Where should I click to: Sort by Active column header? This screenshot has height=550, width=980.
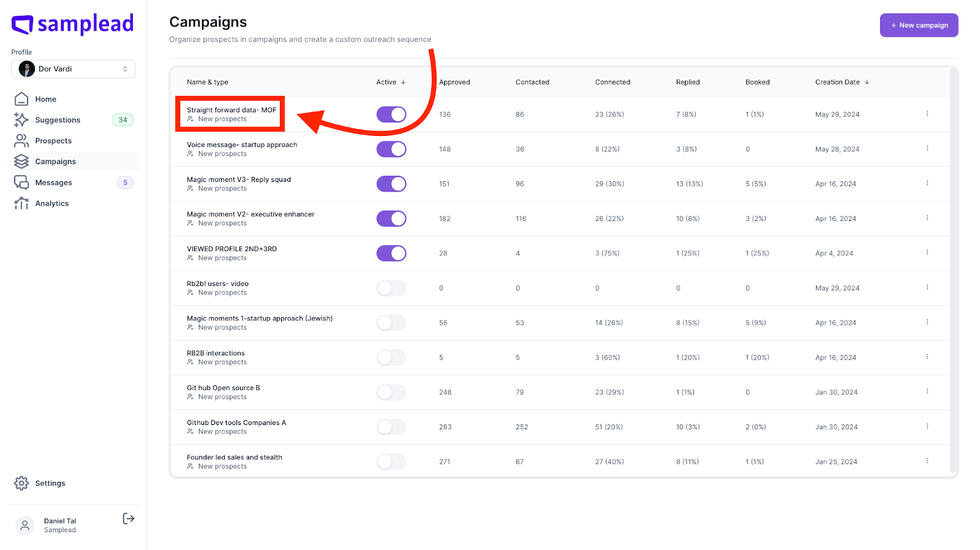click(x=391, y=82)
